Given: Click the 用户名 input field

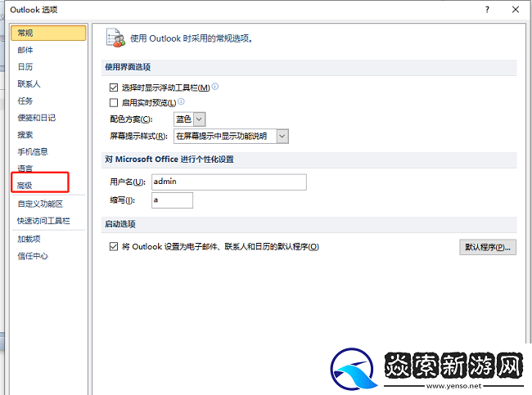Looking at the screenshot, I should (x=229, y=182).
